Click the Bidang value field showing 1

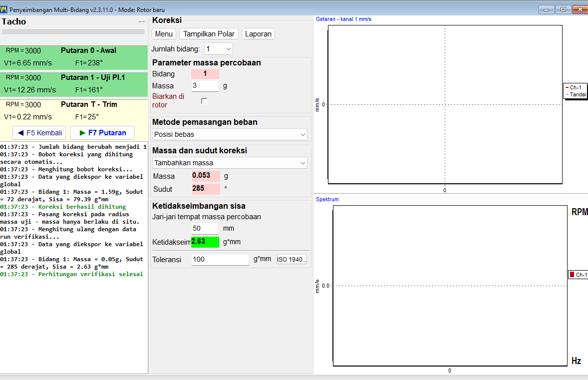pyautogui.click(x=205, y=74)
